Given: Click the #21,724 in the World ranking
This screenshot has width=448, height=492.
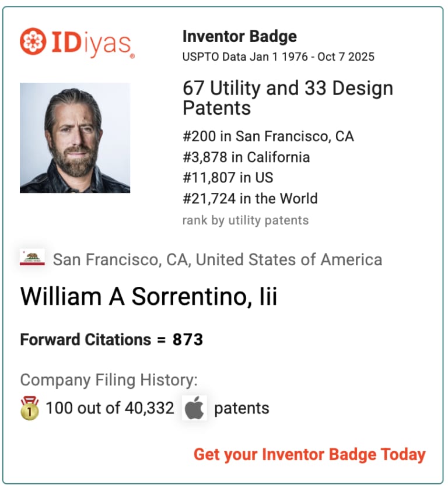Looking at the screenshot, I should [x=250, y=198].
